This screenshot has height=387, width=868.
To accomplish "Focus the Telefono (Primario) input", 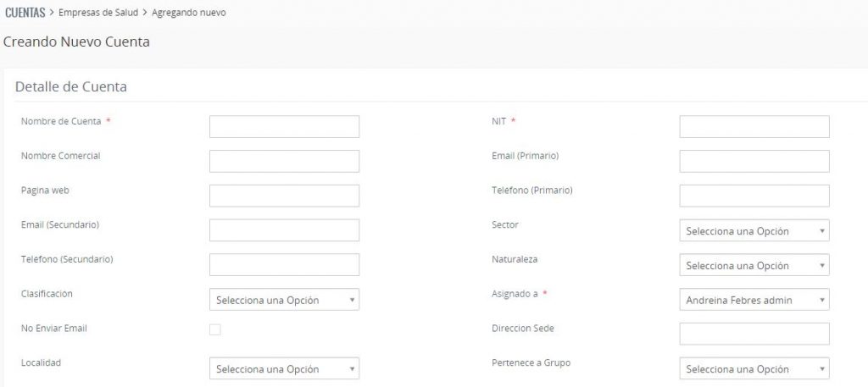I will 754,196.
